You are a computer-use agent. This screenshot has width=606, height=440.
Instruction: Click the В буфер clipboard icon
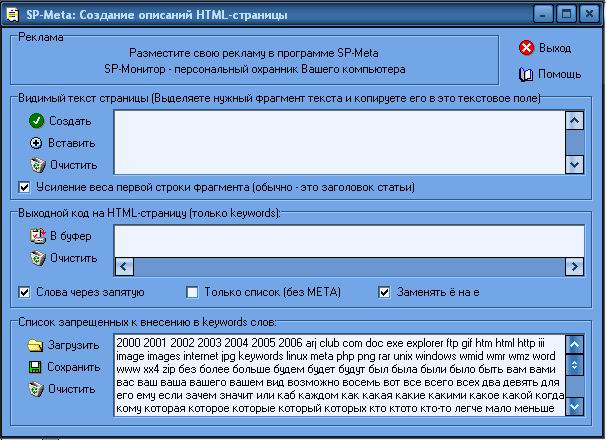pyautogui.click(x=38, y=236)
